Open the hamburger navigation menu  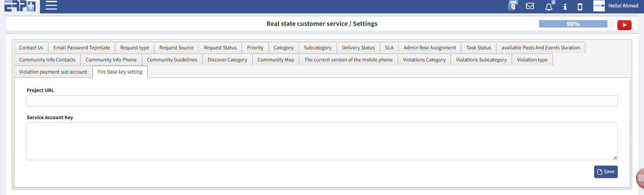51,5
